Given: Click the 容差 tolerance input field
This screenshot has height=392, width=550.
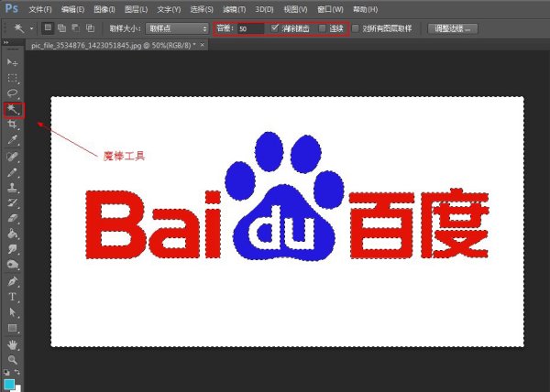Looking at the screenshot, I should pos(250,28).
